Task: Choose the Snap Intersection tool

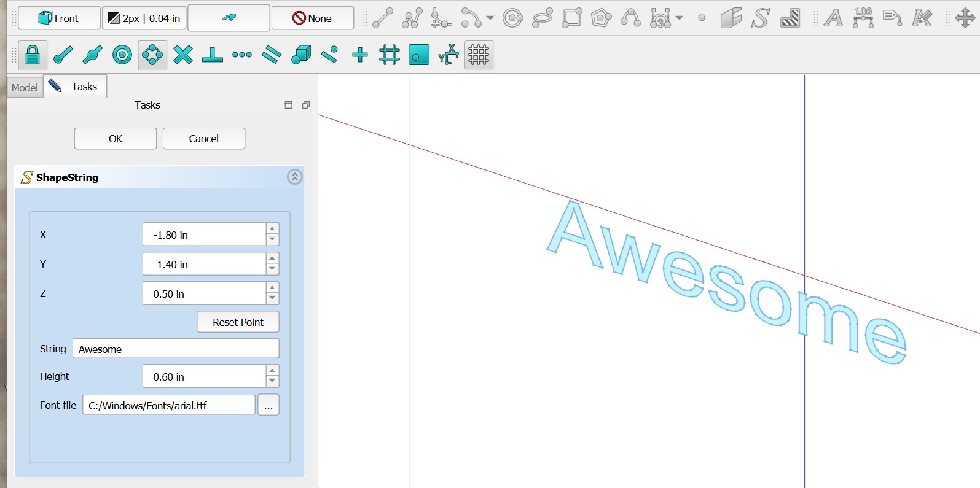Action: [x=182, y=55]
